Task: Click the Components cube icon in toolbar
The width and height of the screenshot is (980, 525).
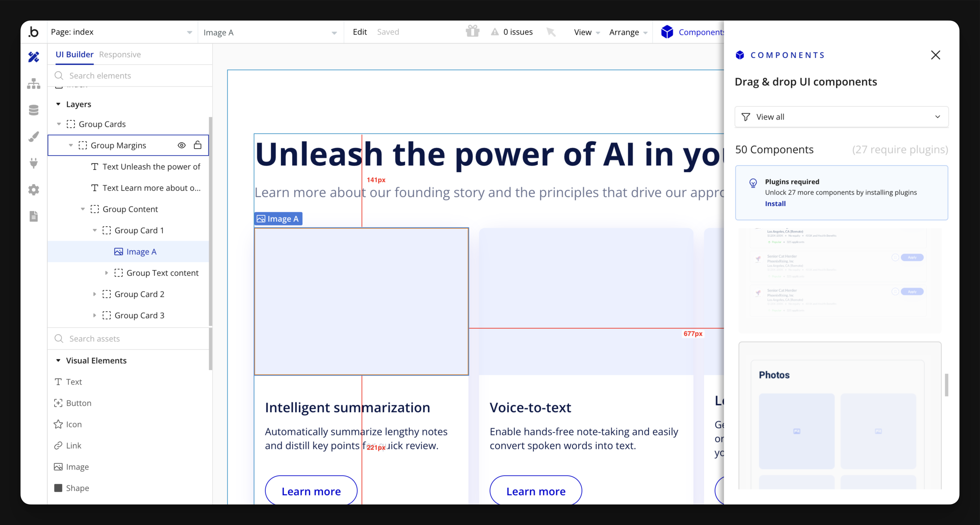Action: pyautogui.click(x=667, y=32)
